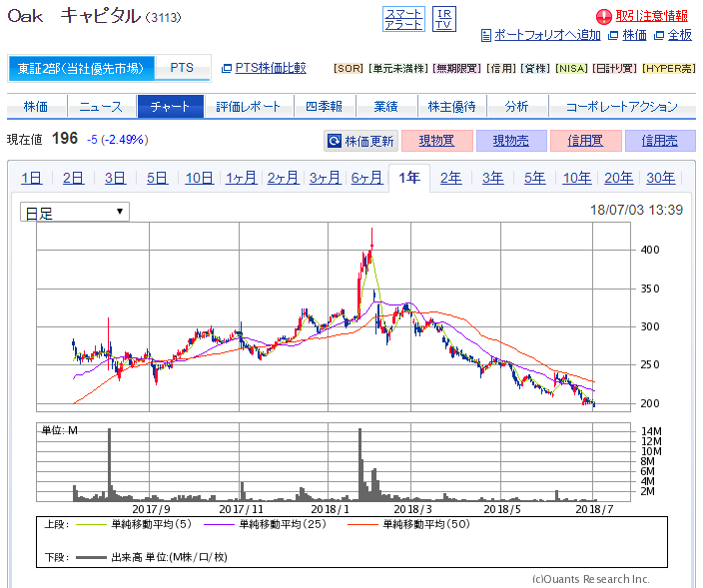Open the 株主優待 tab
The height and width of the screenshot is (588, 703).
point(451,107)
